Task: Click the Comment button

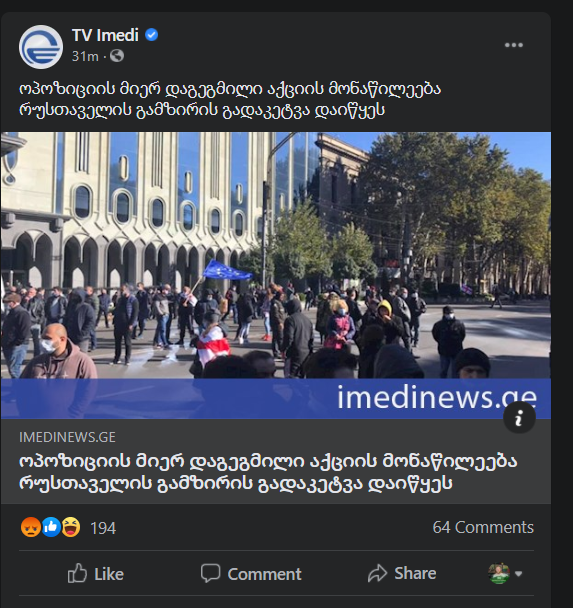Action: [251, 573]
